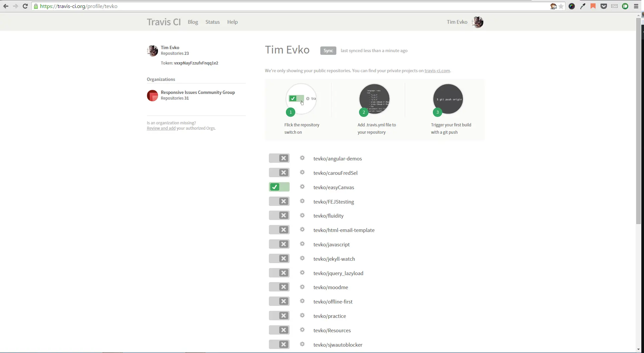Bookmark this page with the star icon
Screen dimensions: 644x353
(561, 6)
